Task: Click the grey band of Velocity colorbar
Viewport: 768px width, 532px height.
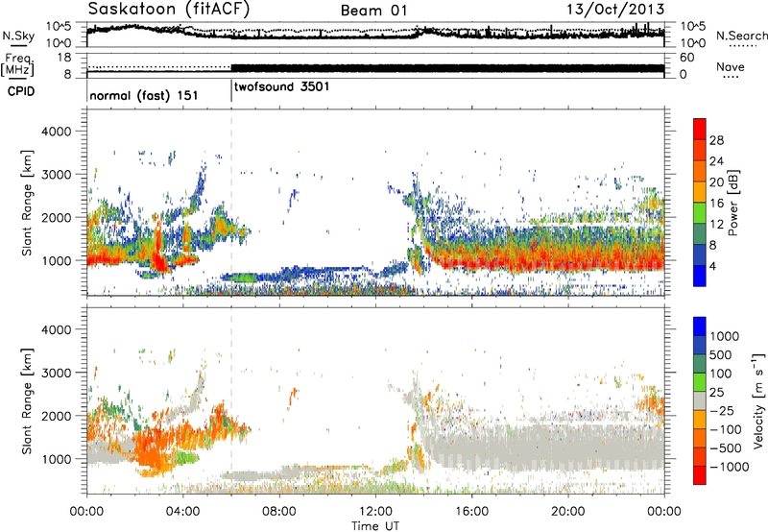Action: 700,400
